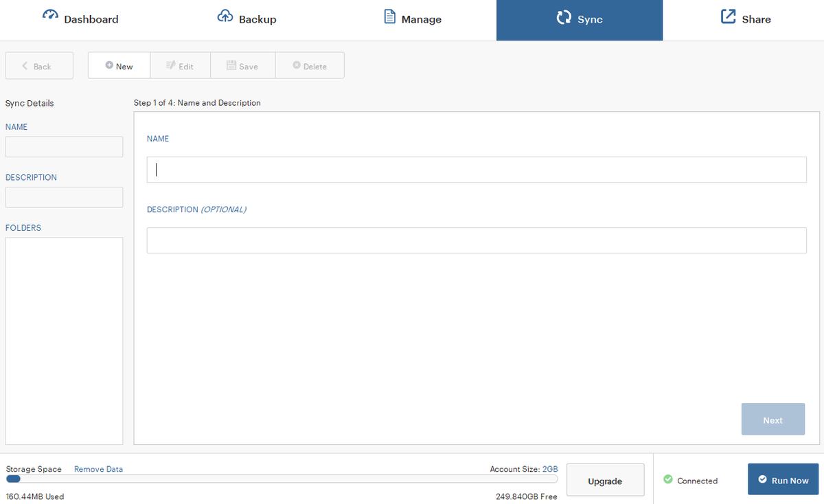Click the Edit pencil icon

(x=170, y=65)
